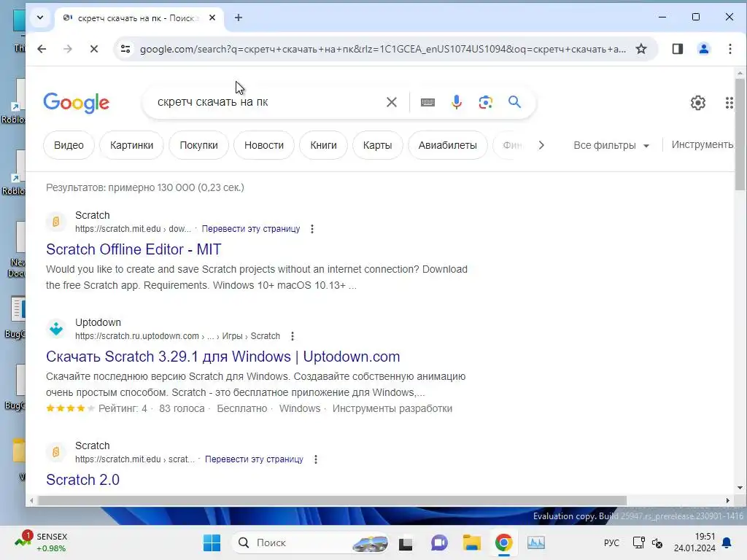The width and height of the screenshot is (747, 560).
Task: Click the scroll down arrow of page
Action: [740, 488]
